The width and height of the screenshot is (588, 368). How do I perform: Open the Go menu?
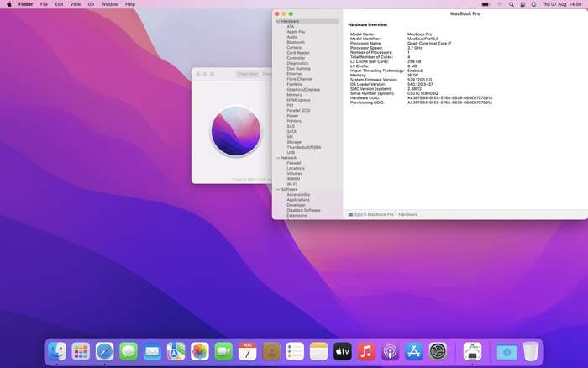(x=91, y=4)
